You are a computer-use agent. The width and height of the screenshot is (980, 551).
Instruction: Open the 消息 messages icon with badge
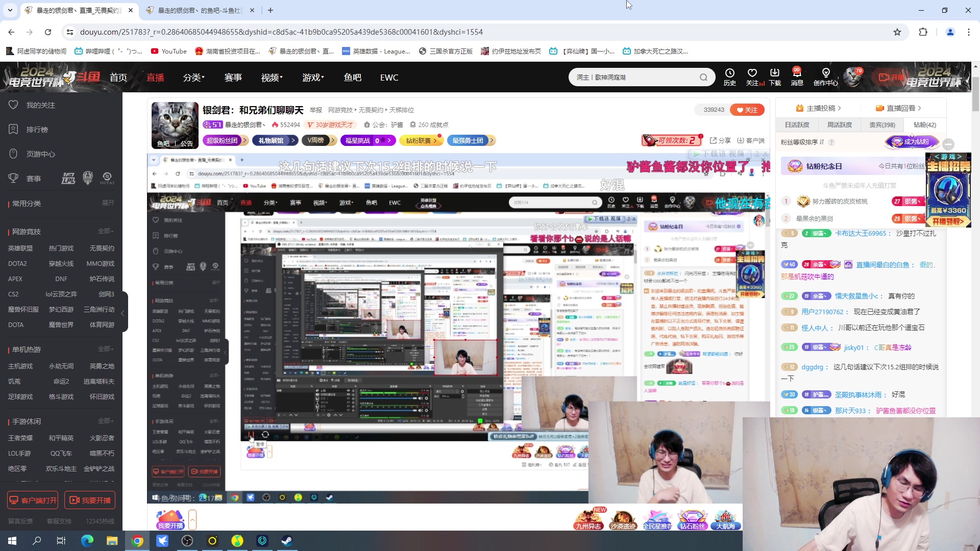[x=797, y=77]
